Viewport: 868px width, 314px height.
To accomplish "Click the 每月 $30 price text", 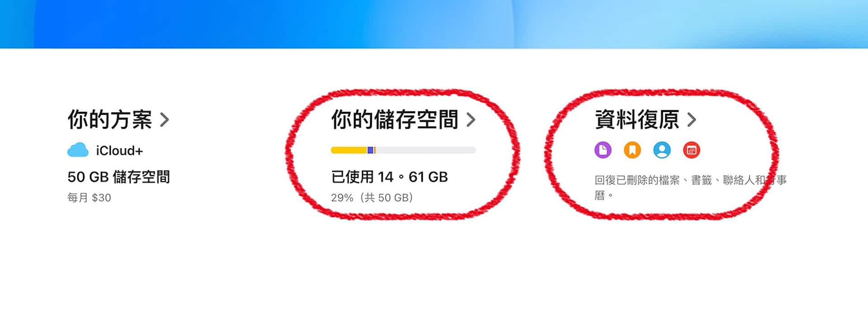I will tap(89, 197).
